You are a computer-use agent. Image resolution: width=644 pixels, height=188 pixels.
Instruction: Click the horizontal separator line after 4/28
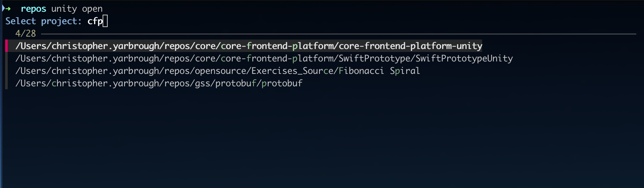pos(330,34)
